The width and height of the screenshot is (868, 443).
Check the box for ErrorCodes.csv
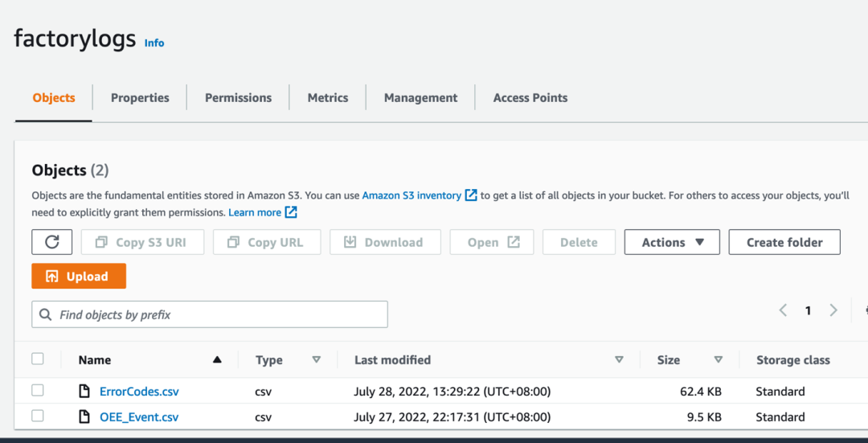tap(38, 391)
